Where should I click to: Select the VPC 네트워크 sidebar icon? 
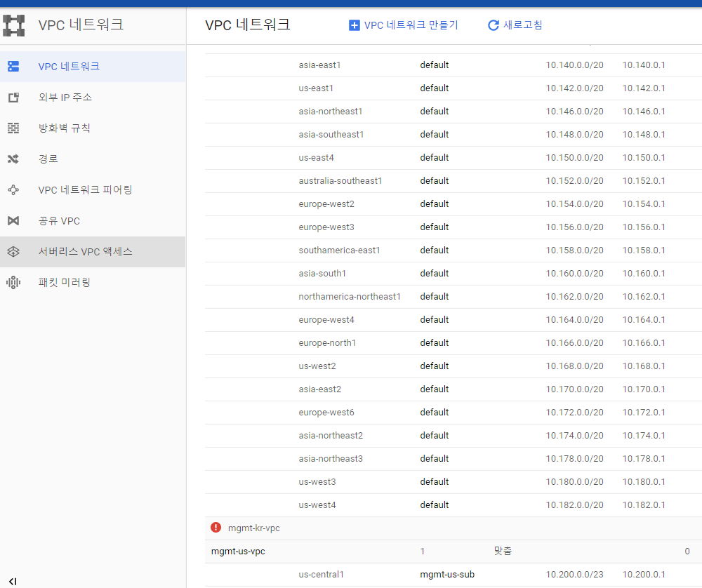click(13, 67)
